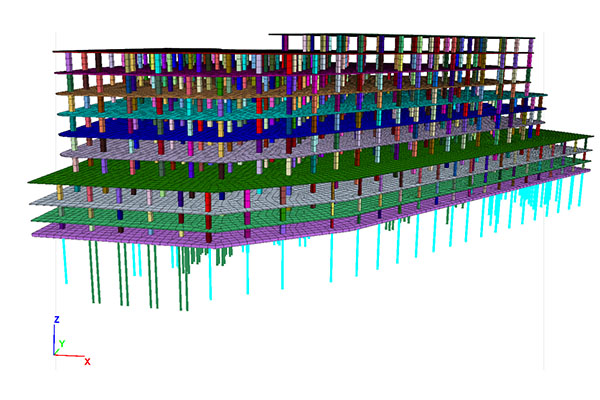The width and height of the screenshot is (600, 400).
Task: Click the blue vertical Z axis arrow
Action: [56, 338]
